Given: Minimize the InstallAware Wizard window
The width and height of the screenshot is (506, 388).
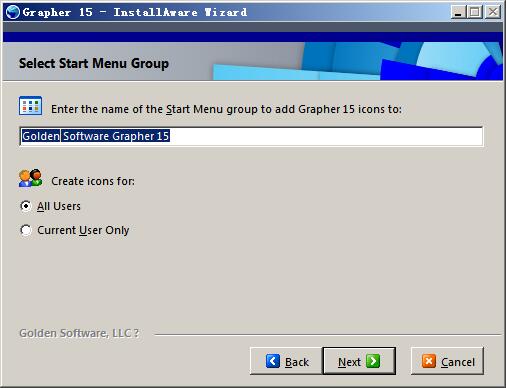Looking at the screenshot, I should 458,12.
